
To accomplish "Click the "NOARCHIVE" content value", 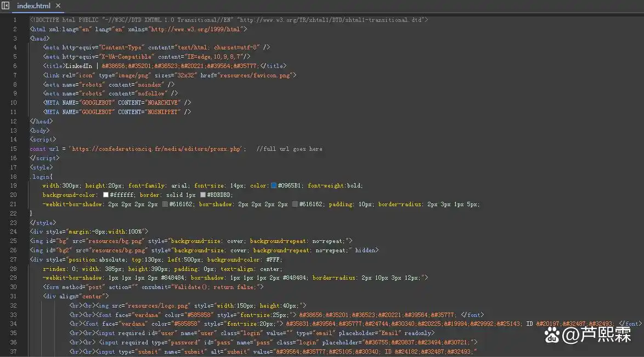I will (162, 103).
